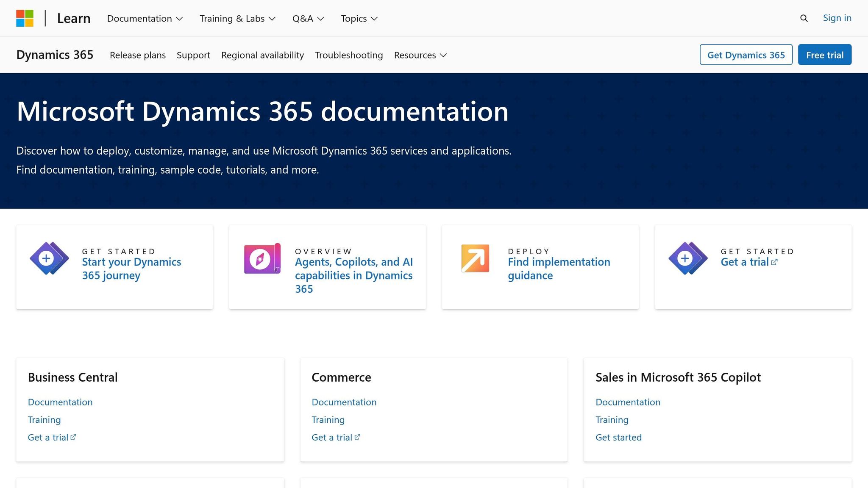Click the Start your Dynamics 365 journey icon
This screenshot has height=488, width=868.
(49, 258)
